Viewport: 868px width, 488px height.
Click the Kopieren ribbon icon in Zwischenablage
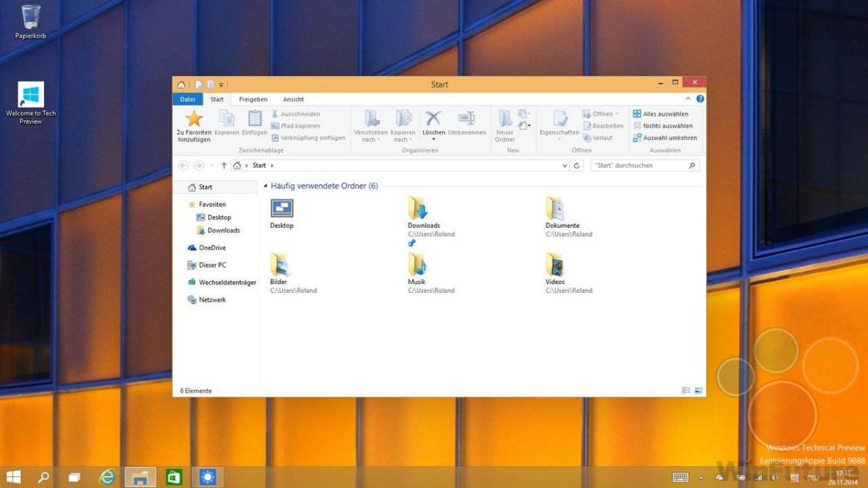coord(226,119)
